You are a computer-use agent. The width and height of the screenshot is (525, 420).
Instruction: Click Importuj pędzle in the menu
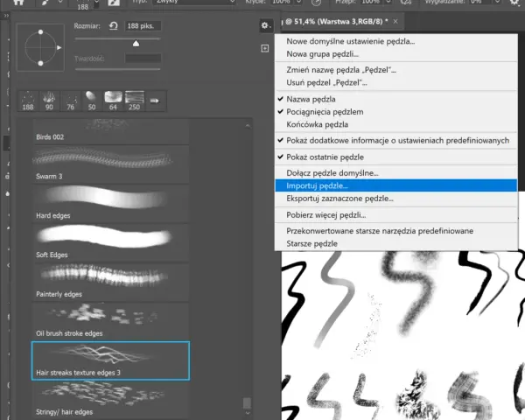coord(396,185)
